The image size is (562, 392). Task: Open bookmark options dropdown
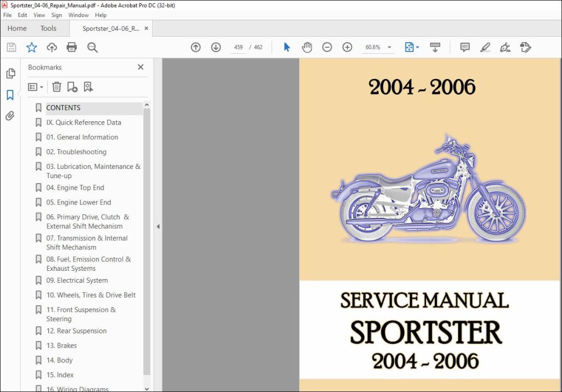coord(36,87)
